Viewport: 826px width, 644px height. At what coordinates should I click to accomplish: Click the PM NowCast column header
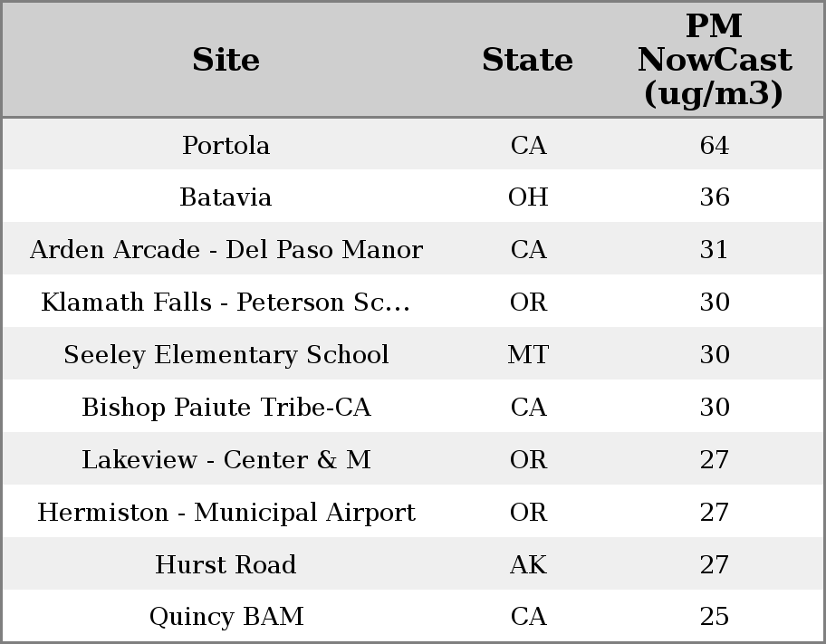[x=714, y=60]
